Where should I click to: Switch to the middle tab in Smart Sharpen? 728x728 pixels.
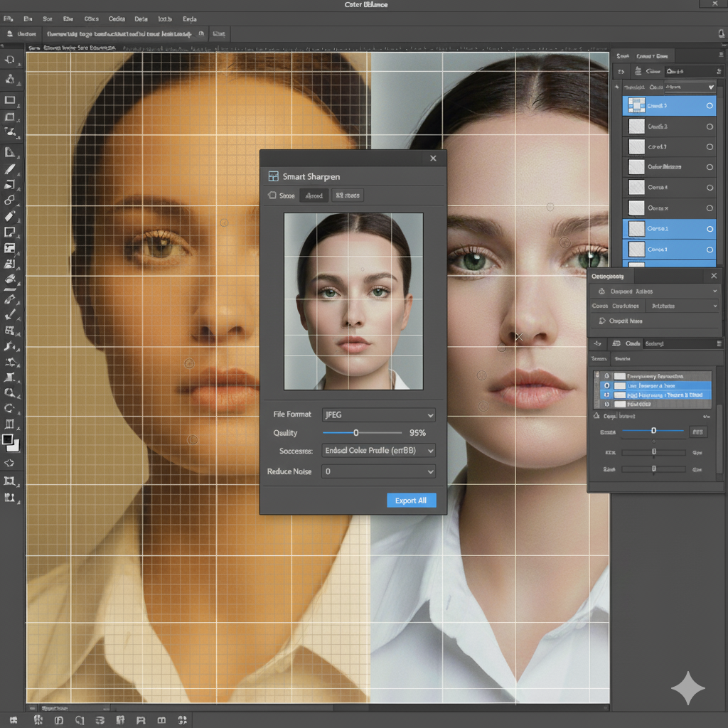(x=314, y=196)
